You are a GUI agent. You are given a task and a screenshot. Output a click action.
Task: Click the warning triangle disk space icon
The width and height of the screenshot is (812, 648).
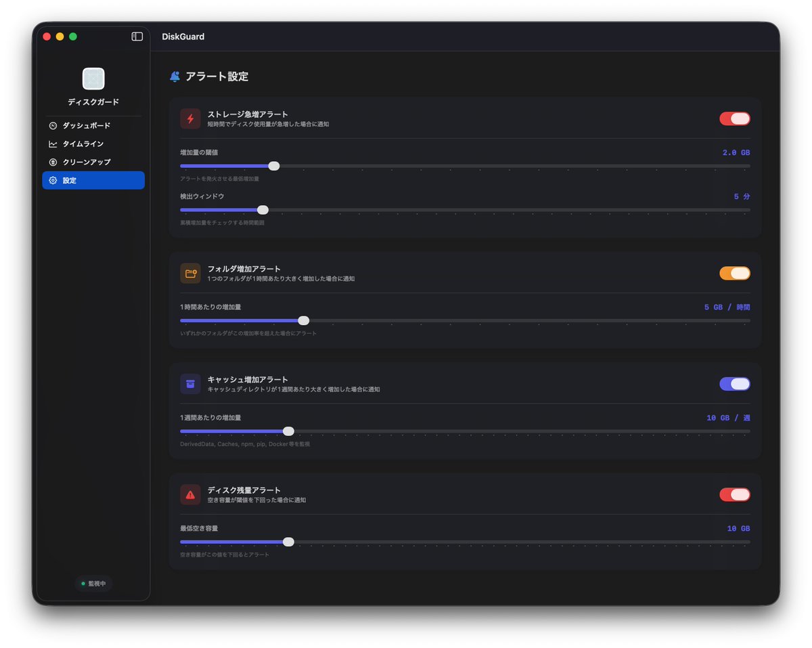(190, 495)
